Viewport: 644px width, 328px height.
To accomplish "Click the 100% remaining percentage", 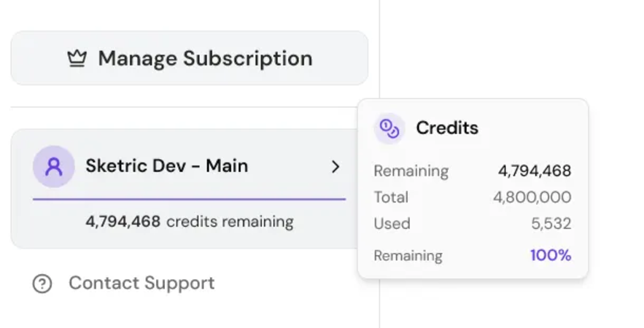I will coord(551,255).
